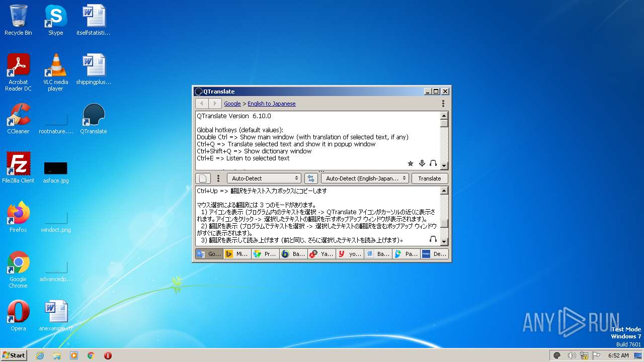
Task: Click the QTranslate system tray icon
Action: point(557,355)
